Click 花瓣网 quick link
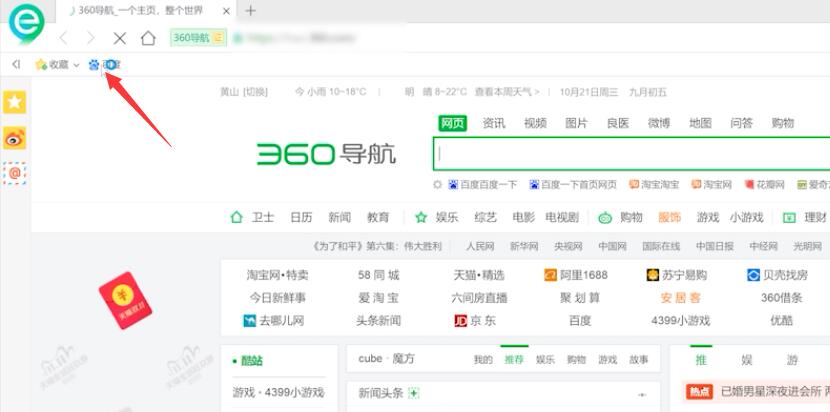 click(x=764, y=185)
